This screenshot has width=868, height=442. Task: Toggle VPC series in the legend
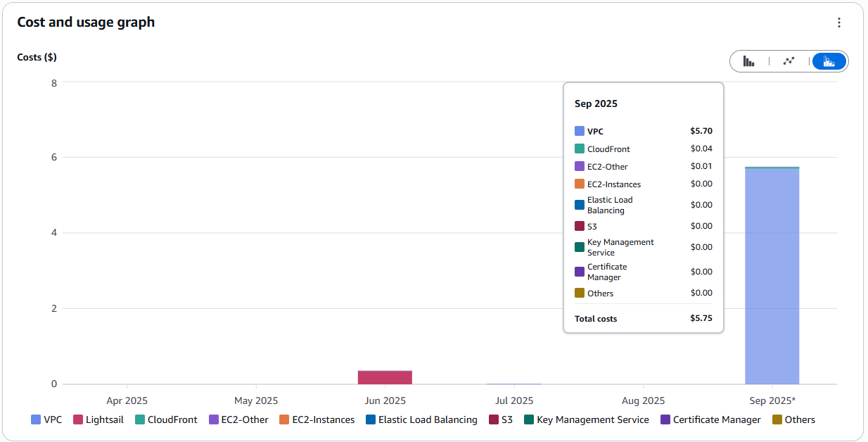click(x=46, y=420)
